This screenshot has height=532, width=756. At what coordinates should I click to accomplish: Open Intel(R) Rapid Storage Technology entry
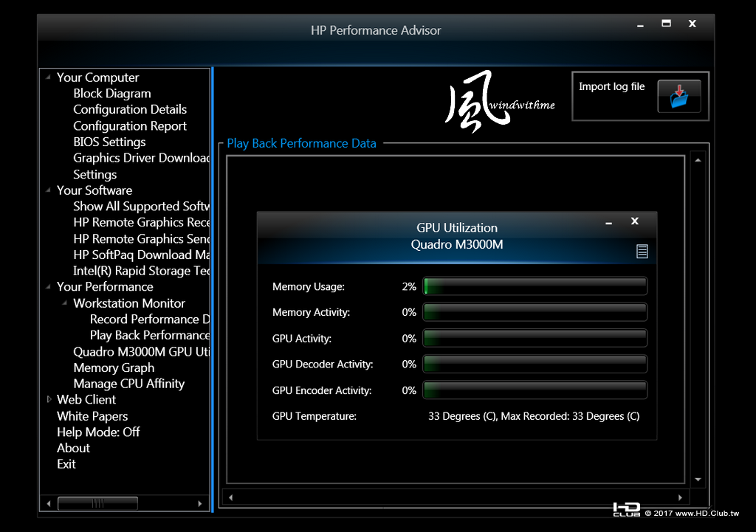141,271
